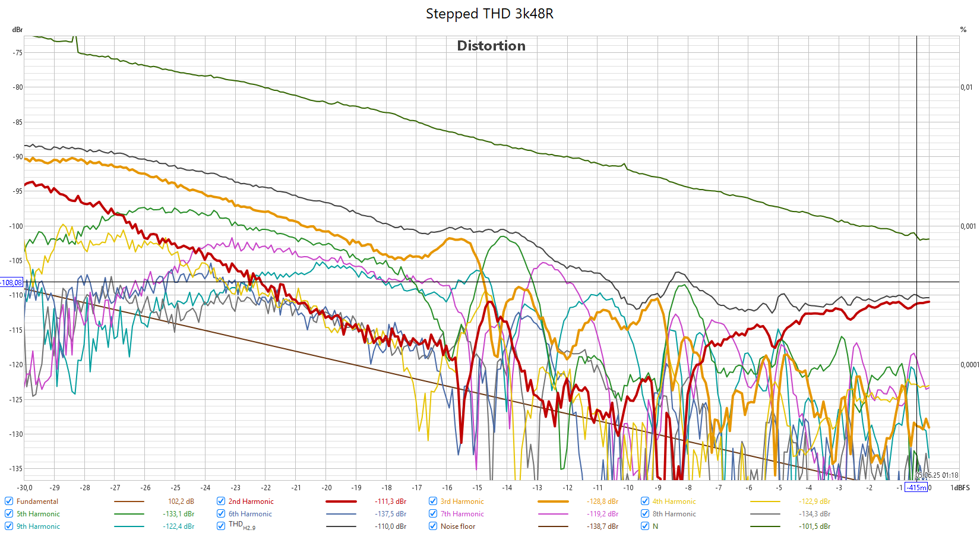
Task: Click the gray 8th Harmonic line swatch
Action: click(x=765, y=514)
